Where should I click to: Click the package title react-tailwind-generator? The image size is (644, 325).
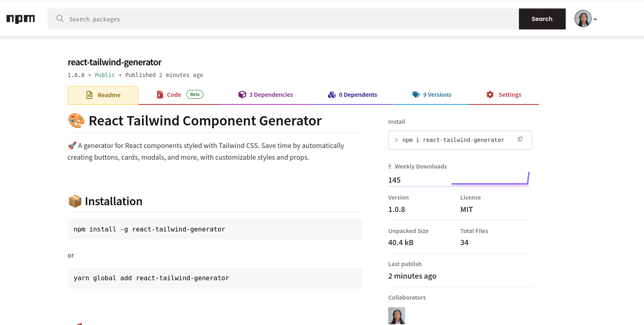(115, 62)
